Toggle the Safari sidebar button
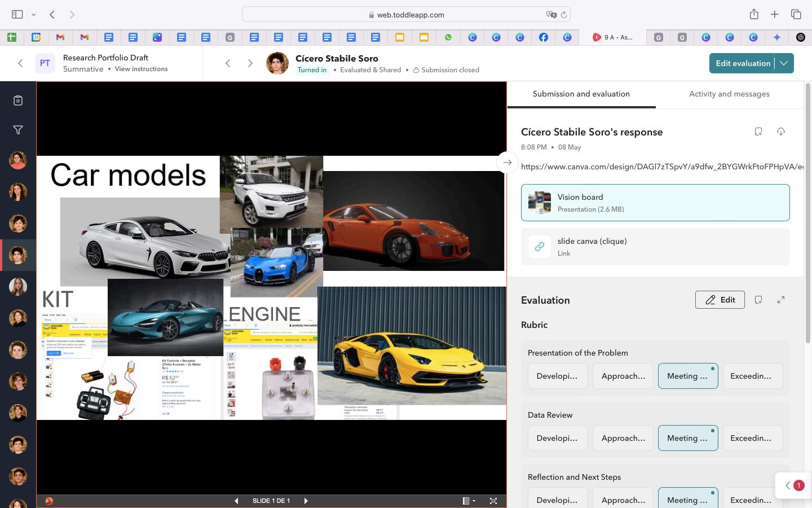The image size is (812, 508). click(17, 14)
